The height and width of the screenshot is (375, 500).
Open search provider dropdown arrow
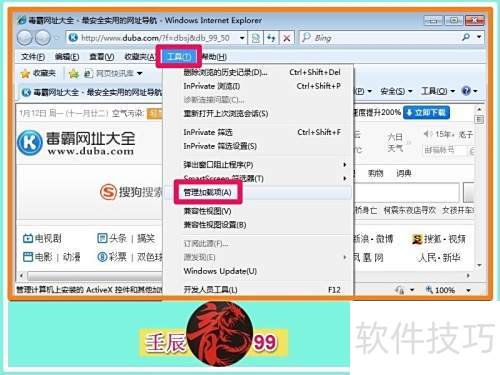tap(479, 37)
